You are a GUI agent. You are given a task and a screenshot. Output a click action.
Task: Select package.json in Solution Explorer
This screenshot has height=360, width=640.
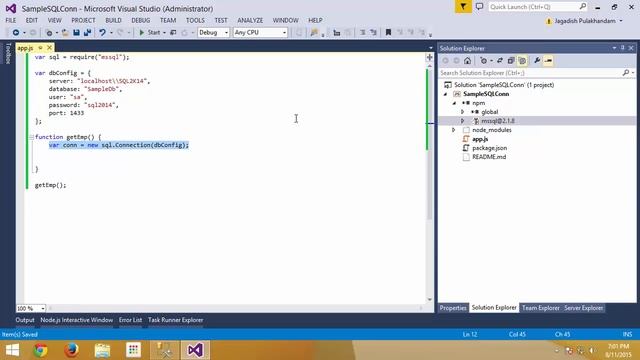489,148
